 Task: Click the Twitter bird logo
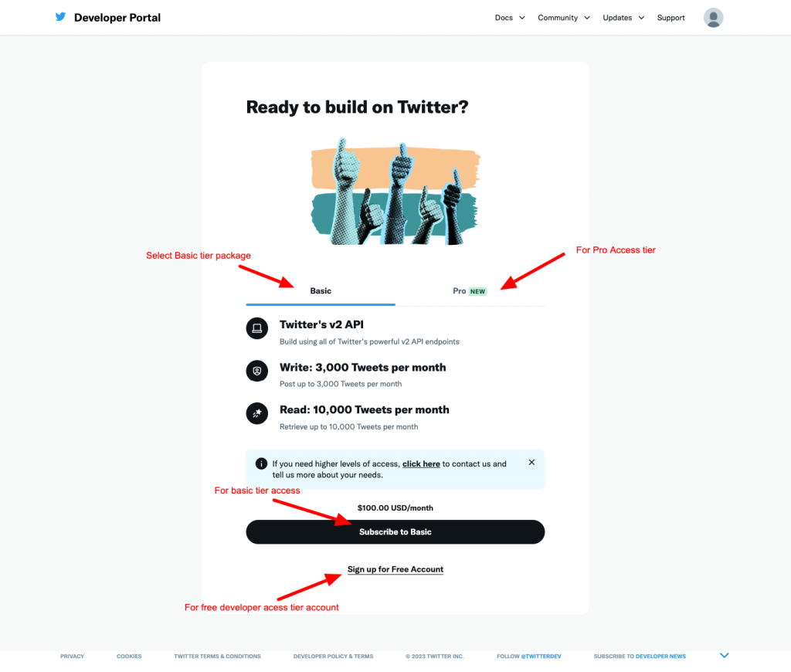pos(60,17)
